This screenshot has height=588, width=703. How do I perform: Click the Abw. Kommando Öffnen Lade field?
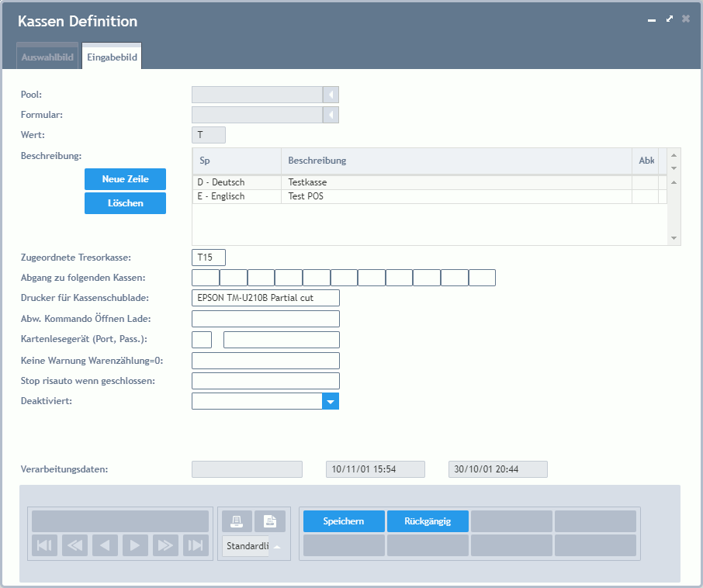point(265,319)
